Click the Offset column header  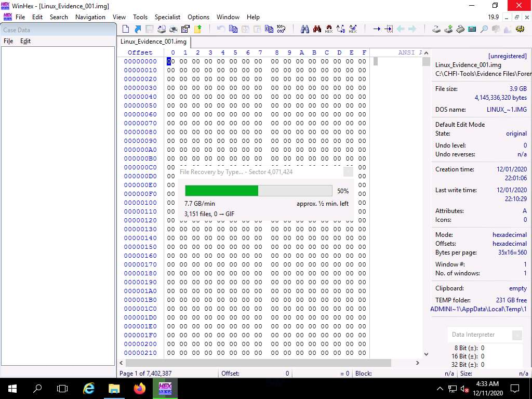tap(140, 52)
